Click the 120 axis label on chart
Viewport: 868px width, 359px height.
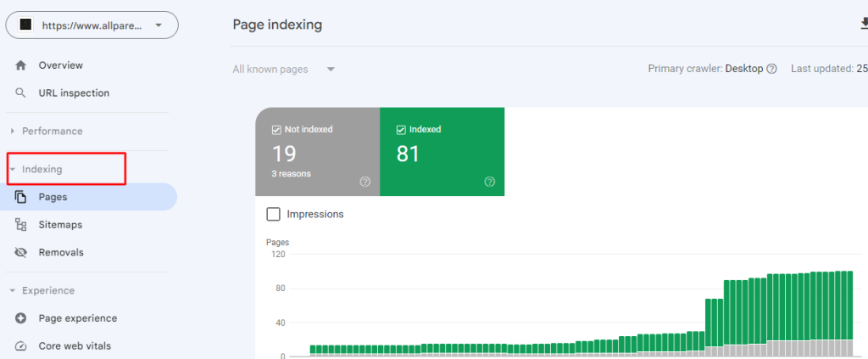pos(277,255)
